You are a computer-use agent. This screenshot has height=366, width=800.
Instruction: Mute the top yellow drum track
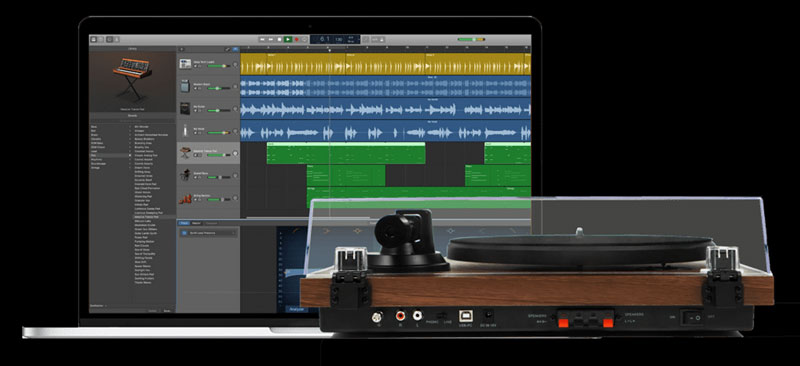tap(195, 66)
